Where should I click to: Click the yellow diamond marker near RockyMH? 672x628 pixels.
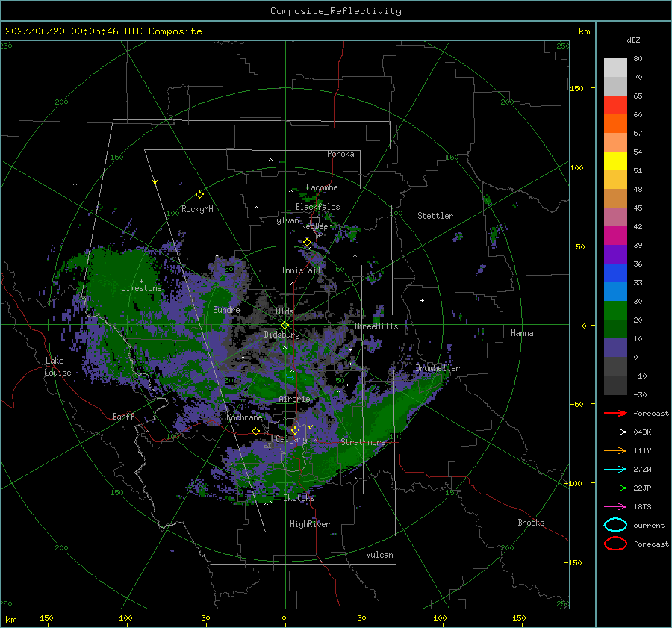coord(199,195)
